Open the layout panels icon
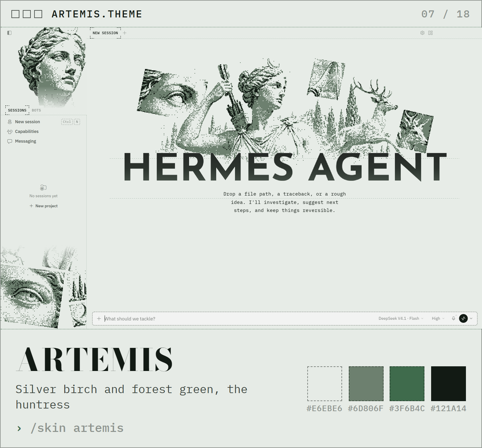 (430, 33)
